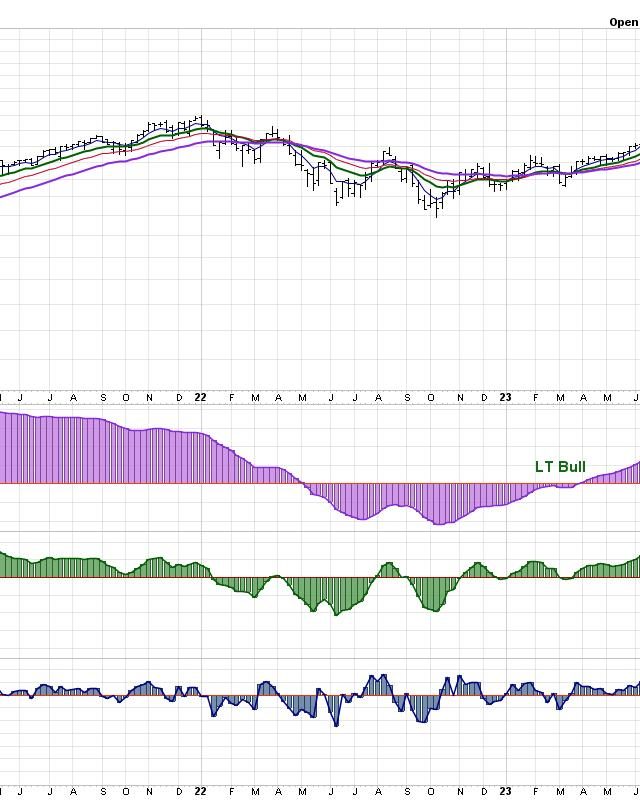Click the September 2021 "S" label on upper axis
Viewport: 640px width, 800px height.
(103, 397)
